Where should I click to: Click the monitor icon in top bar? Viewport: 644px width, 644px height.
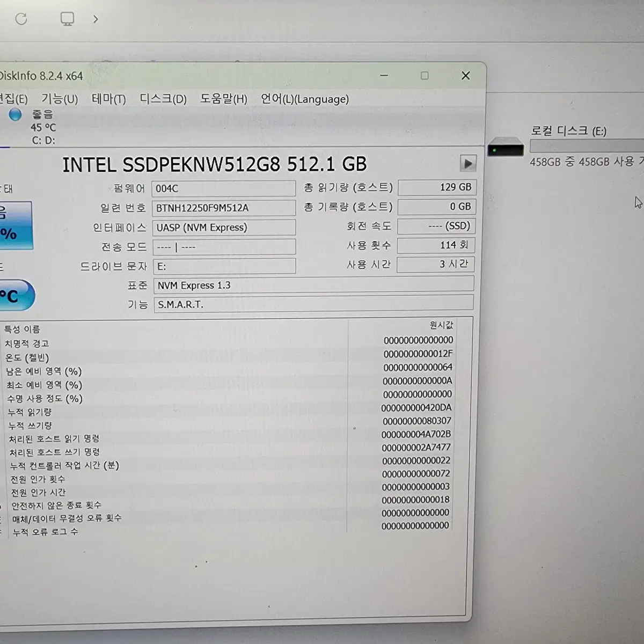click(67, 19)
